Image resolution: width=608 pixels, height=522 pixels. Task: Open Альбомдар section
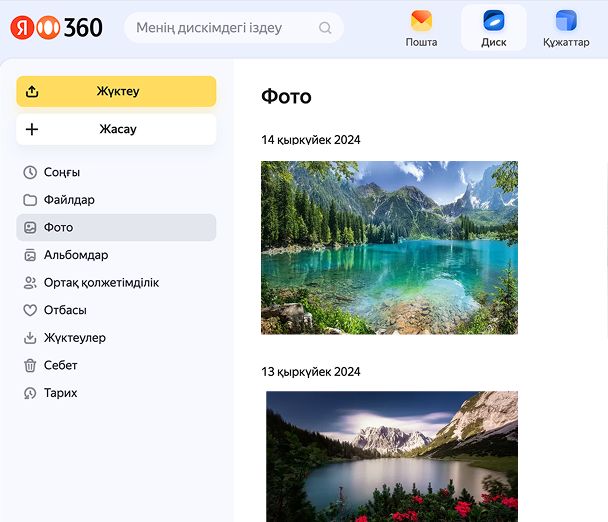[x=76, y=255]
